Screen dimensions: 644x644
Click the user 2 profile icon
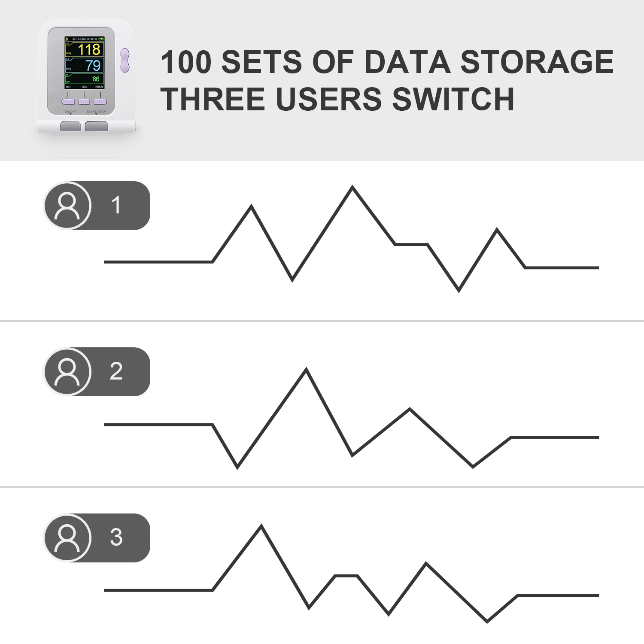(67, 372)
